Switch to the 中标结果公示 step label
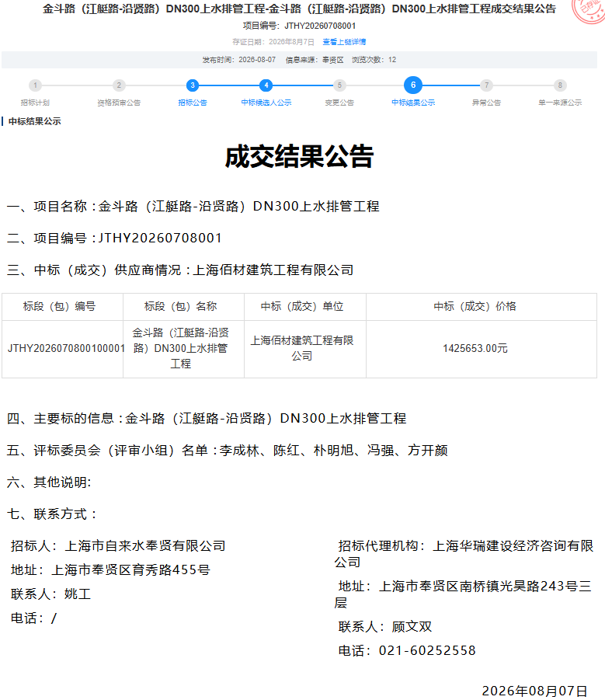 pyautogui.click(x=413, y=103)
